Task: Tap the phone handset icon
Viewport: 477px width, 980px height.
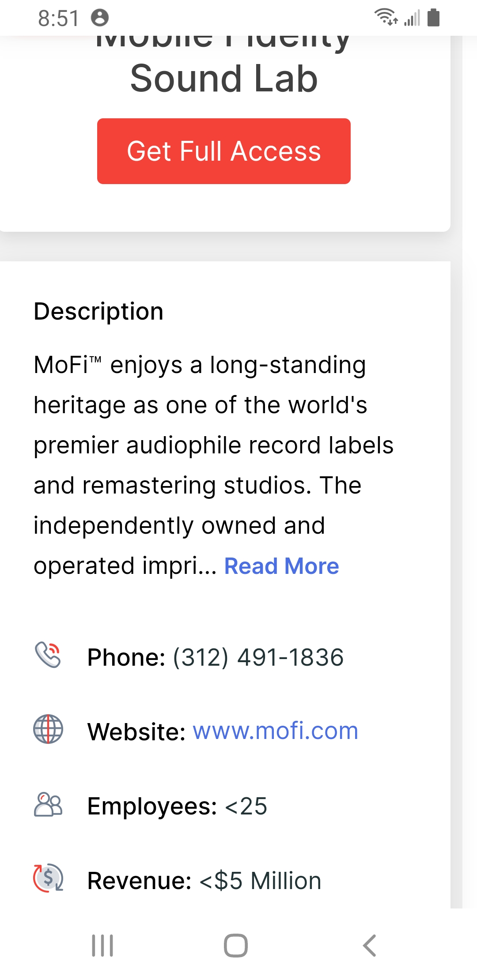Action: tap(48, 655)
